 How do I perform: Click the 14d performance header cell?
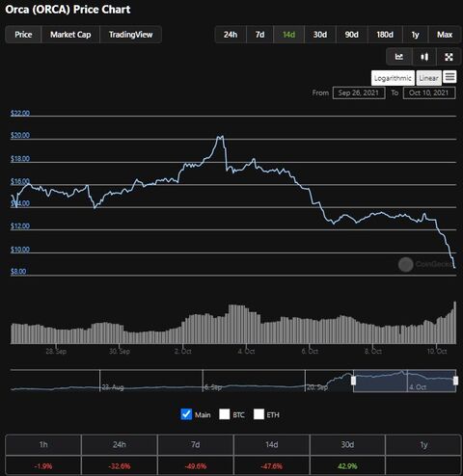click(x=271, y=444)
